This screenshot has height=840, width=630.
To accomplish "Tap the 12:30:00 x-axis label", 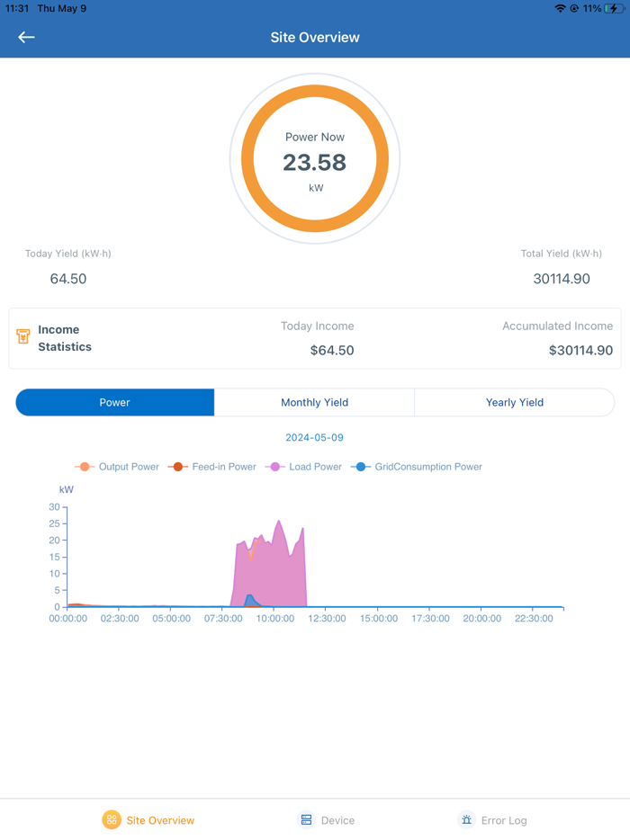I will (327, 618).
